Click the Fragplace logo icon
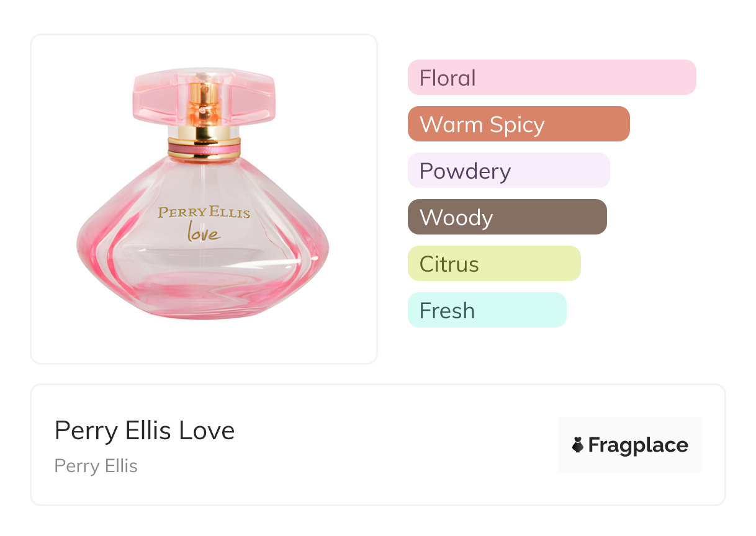 click(578, 445)
